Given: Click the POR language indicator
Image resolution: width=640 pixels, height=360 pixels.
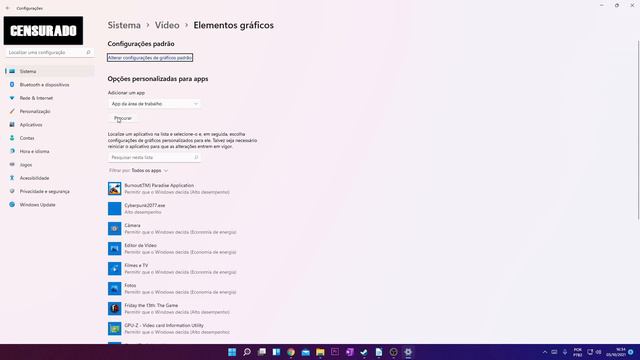Looking at the screenshot, I should (578, 352).
